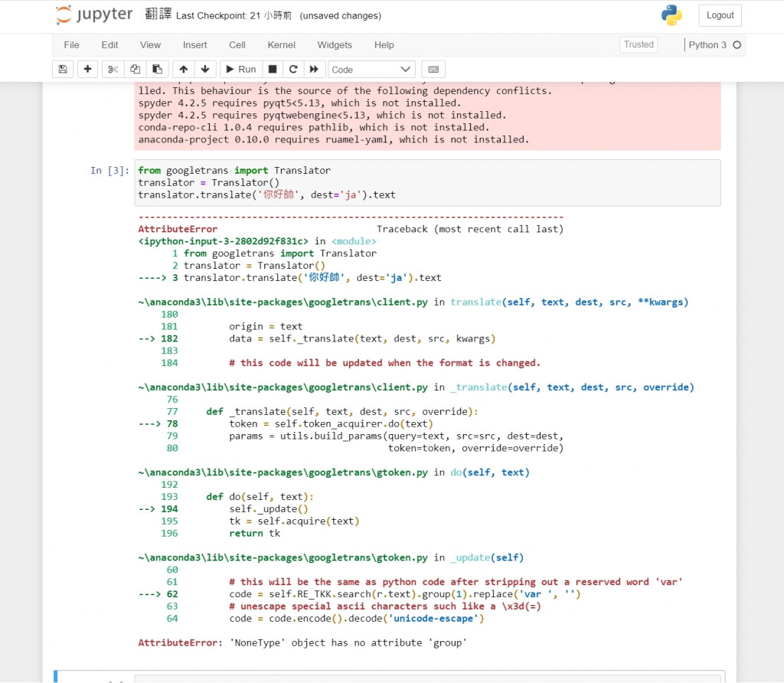Click the Python 3 kernel name
The width and height of the screenshot is (784, 683).
(x=707, y=45)
